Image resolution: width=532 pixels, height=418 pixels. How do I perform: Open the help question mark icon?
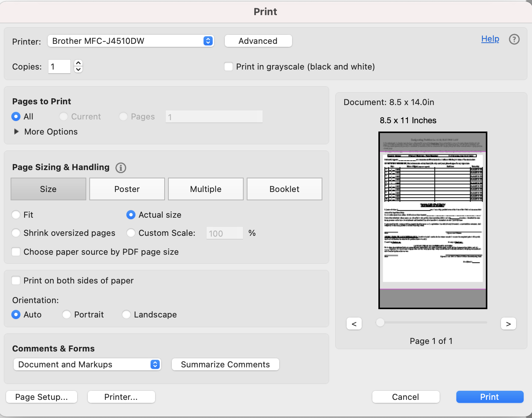click(x=514, y=39)
